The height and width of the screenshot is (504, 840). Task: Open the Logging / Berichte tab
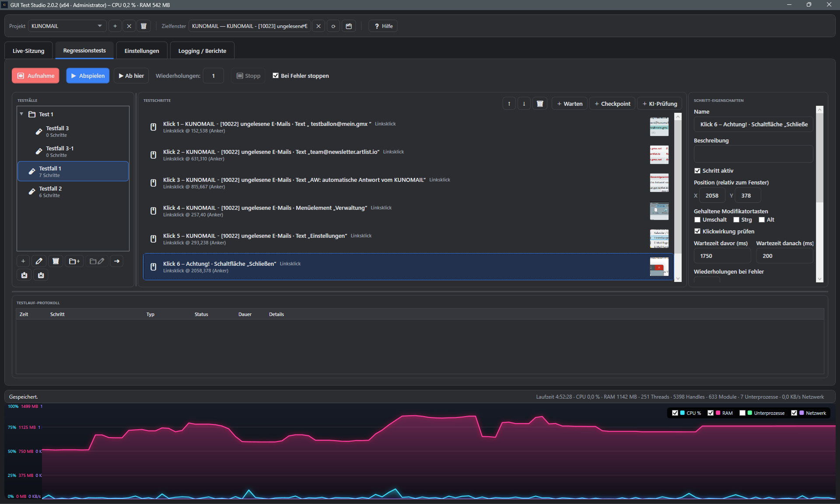pyautogui.click(x=202, y=51)
